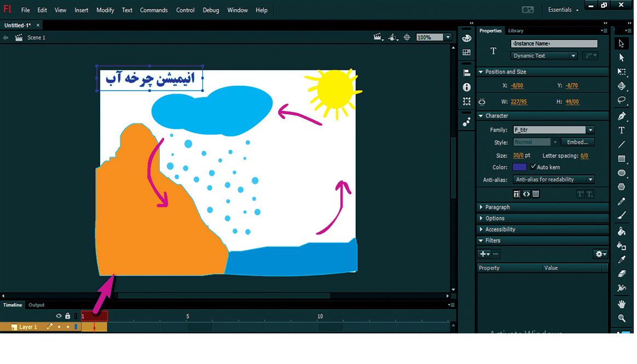Screen dimensions: 637x364
Task: Toggle show/hide all layers eye icon
Action: coord(59,316)
